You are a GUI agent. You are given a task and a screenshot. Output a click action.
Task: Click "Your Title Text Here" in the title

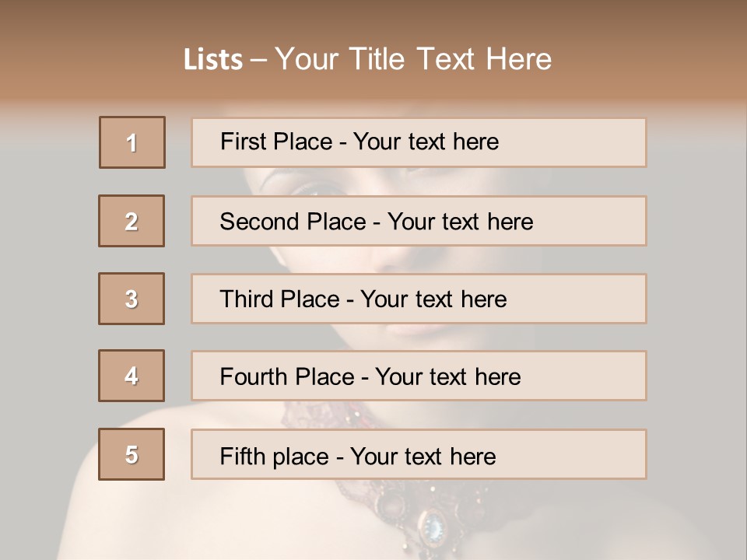click(x=413, y=60)
